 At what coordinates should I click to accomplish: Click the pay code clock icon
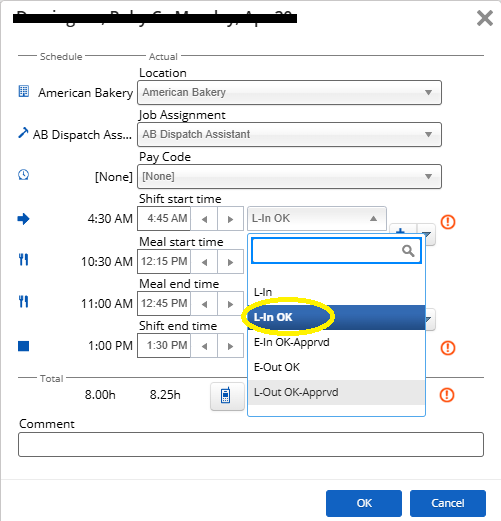point(23,174)
